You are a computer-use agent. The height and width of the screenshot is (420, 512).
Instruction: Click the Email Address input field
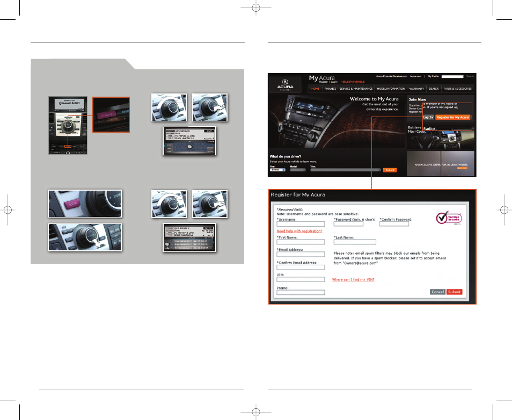301,254
